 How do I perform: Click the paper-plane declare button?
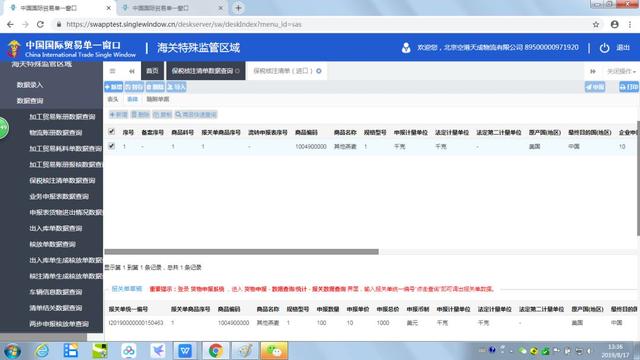595,87
